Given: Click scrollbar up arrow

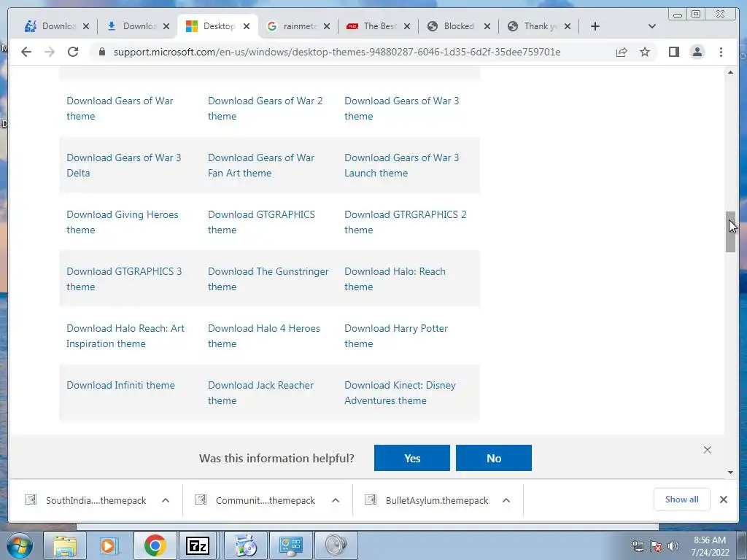Looking at the screenshot, I should (x=730, y=72).
